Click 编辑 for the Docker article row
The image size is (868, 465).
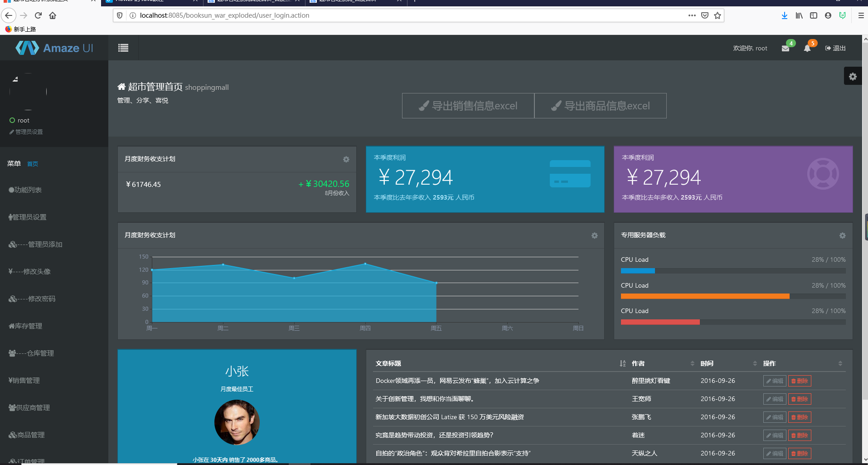click(775, 381)
